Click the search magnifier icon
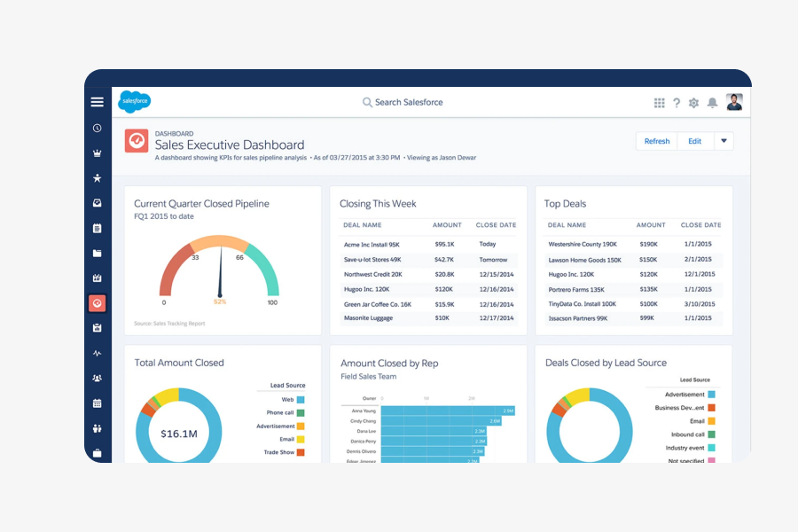The image size is (798, 532). tap(367, 102)
